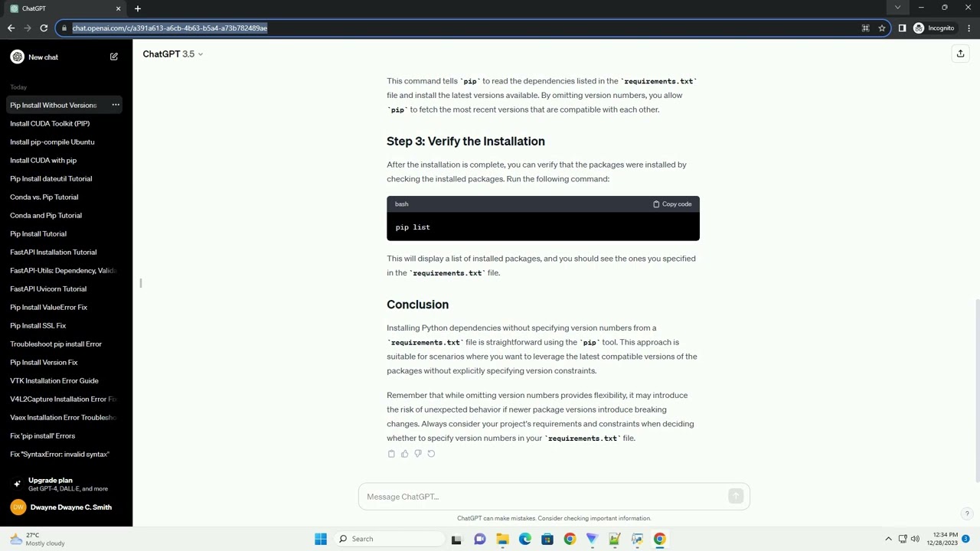
Task: Open the Install CUDA with pip chat
Action: (x=44, y=160)
